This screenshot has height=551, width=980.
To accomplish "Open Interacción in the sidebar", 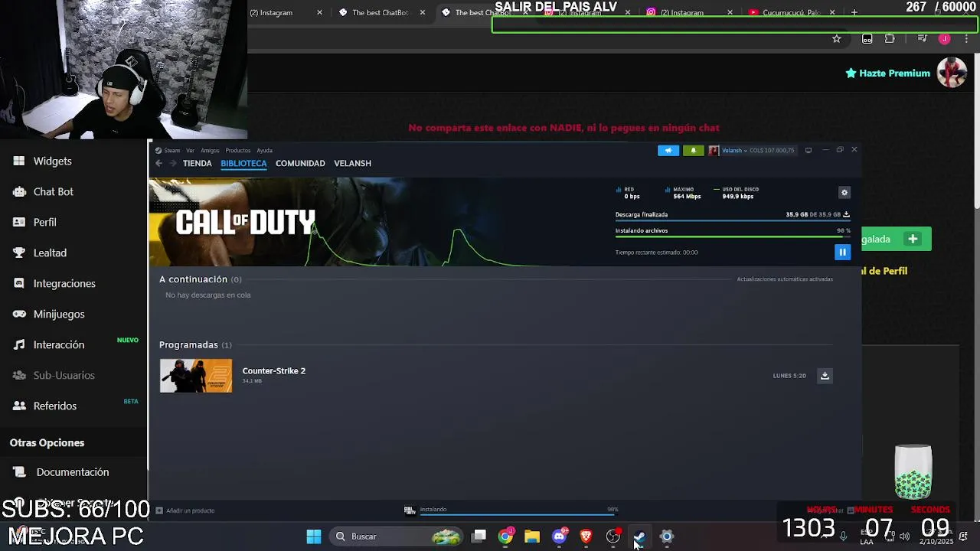I will pyautogui.click(x=59, y=344).
